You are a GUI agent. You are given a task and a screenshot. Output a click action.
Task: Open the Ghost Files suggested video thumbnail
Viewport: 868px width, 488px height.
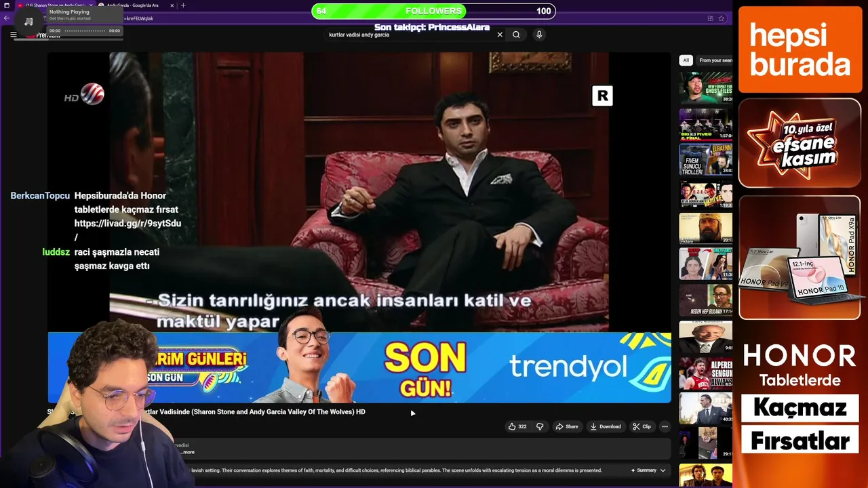(x=706, y=87)
